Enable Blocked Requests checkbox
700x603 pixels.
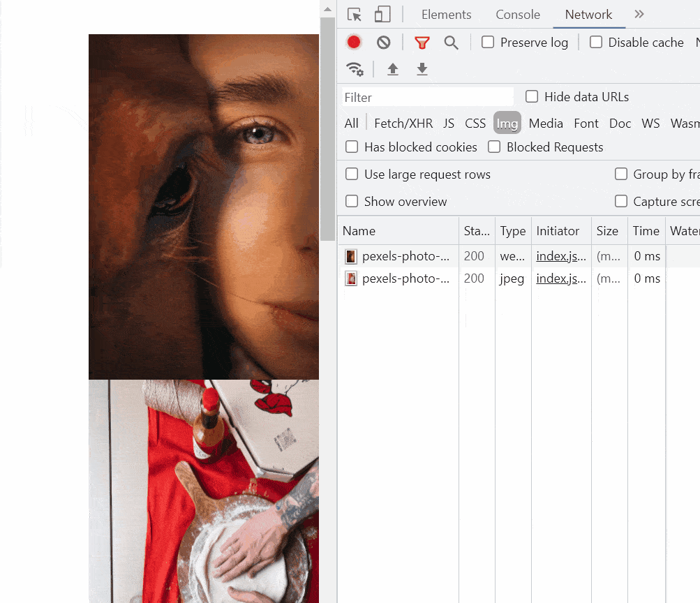pos(494,147)
